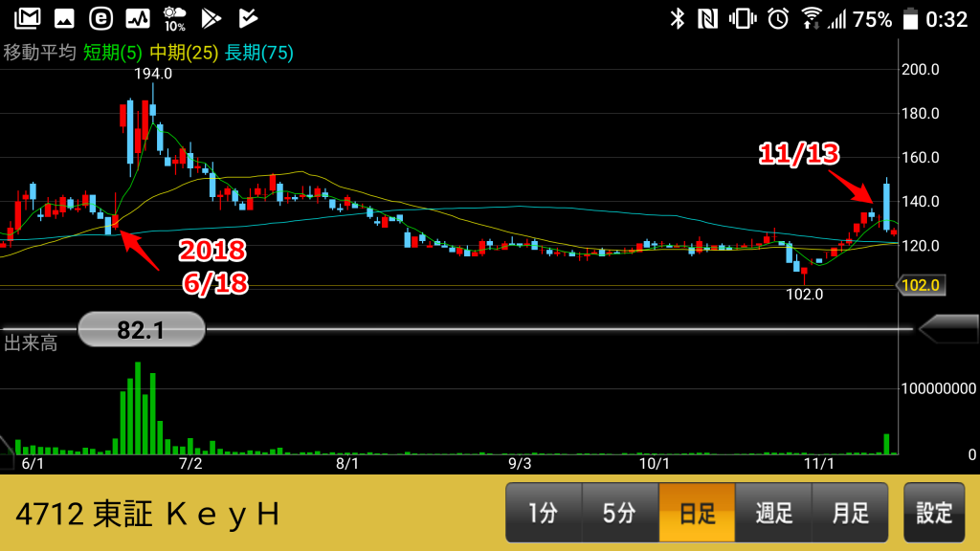The image size is (980, 551).
Task: Tap the tallest green volume bar in June
Action: pos(138,408)
